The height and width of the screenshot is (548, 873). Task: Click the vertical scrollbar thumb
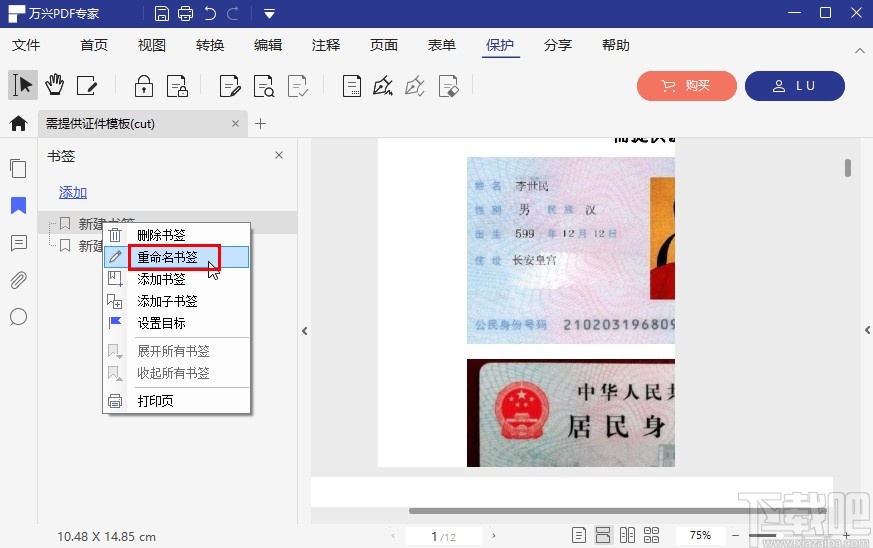tap(848, 168)
